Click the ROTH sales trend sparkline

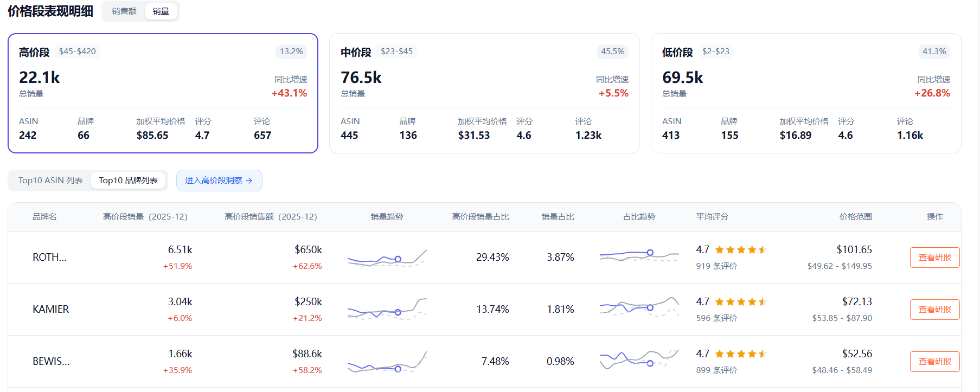point(387,258)
